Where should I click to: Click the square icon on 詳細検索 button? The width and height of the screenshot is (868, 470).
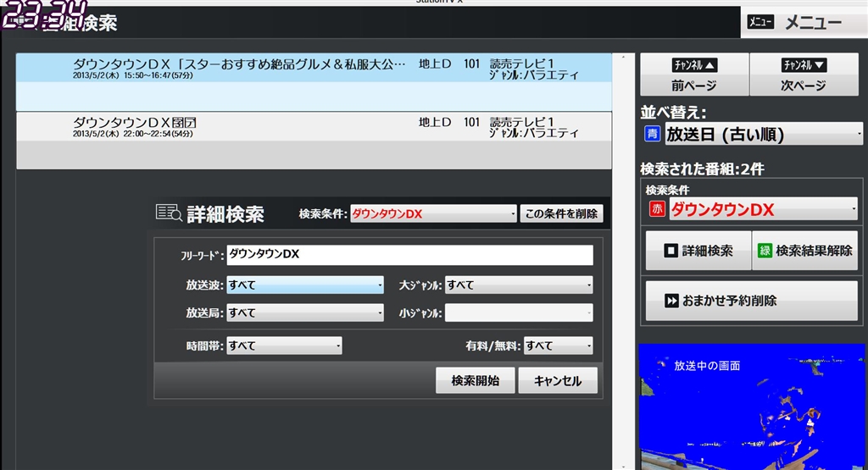pos(671,251)
